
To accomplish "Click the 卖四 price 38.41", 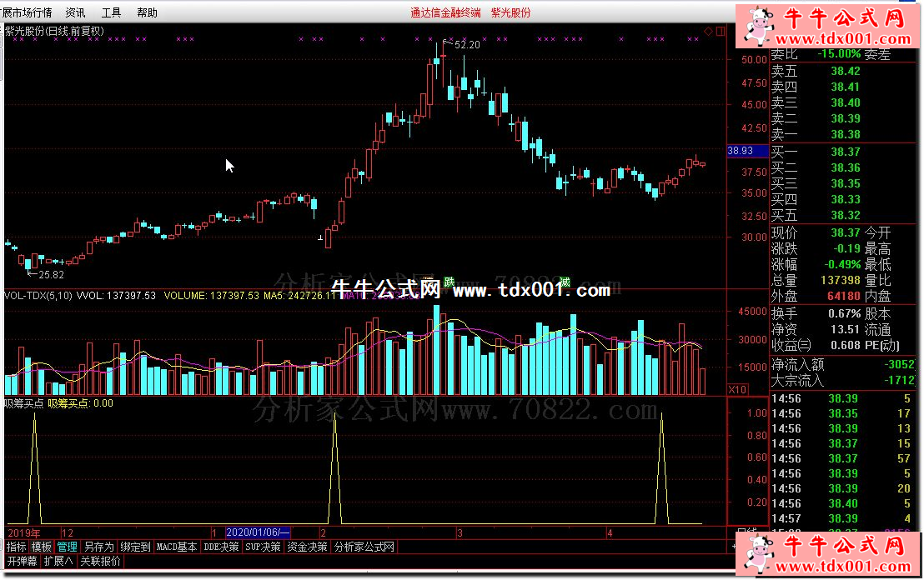I will [x=846, y=87].
